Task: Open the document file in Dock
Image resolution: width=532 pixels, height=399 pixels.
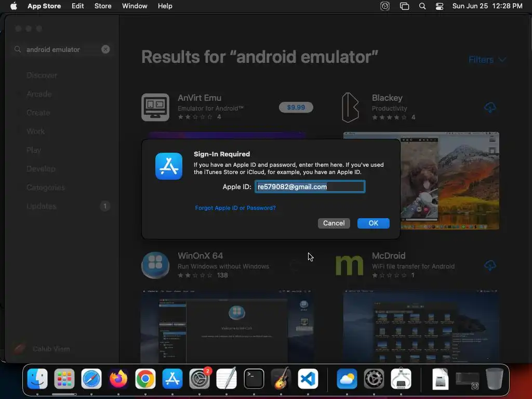Action: pos(441,379)
